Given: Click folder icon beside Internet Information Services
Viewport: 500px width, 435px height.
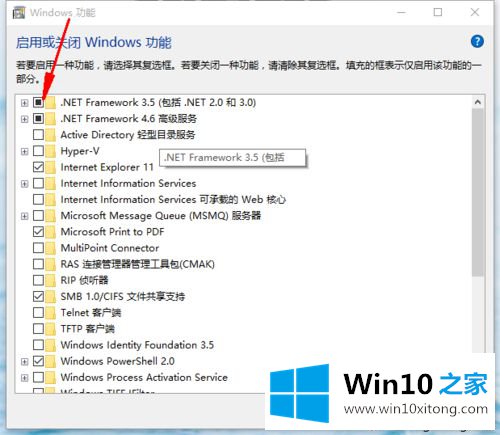Looking at the screenshot, I should [50, 183].
